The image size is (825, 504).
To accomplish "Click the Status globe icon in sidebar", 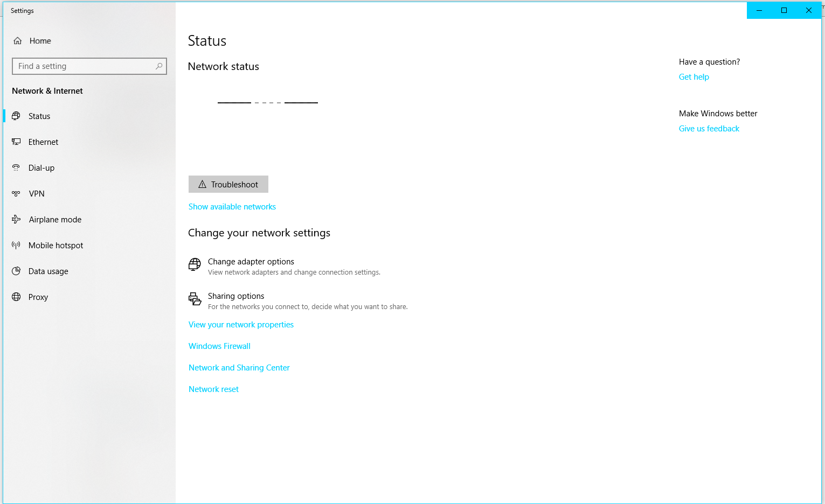I will click(x=16, y=116).
